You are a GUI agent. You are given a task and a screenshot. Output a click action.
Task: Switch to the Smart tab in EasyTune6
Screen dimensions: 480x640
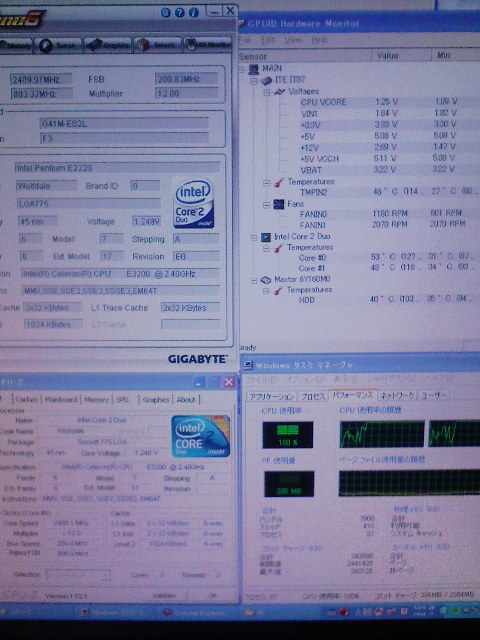pos(158,45)
